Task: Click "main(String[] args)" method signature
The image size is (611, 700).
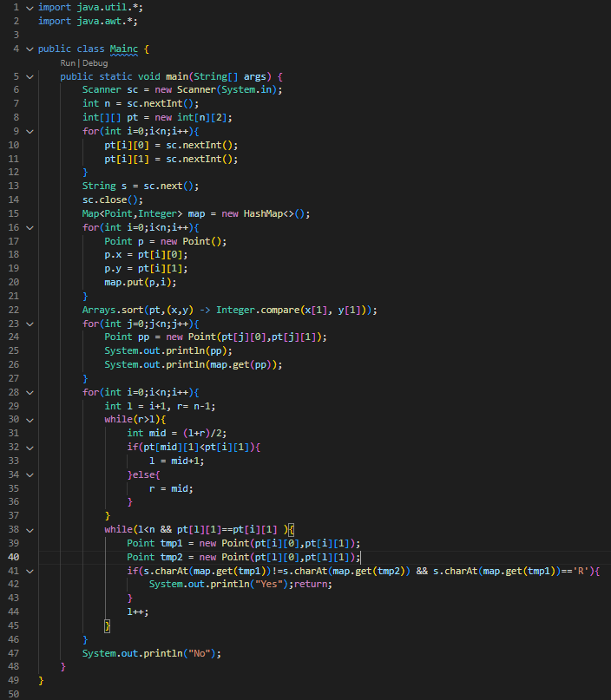Action: point(219,77)
